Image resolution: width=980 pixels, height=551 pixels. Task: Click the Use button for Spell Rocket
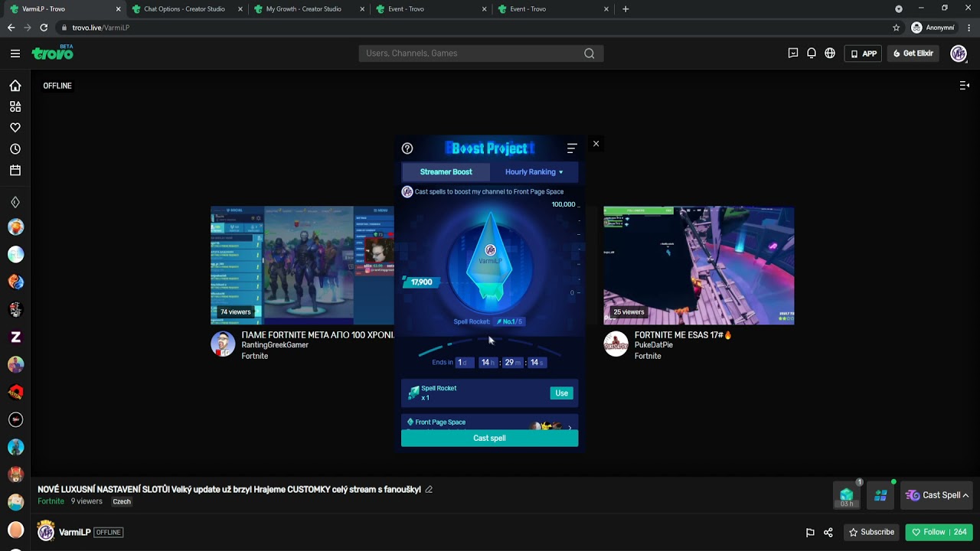pos(561,393)
